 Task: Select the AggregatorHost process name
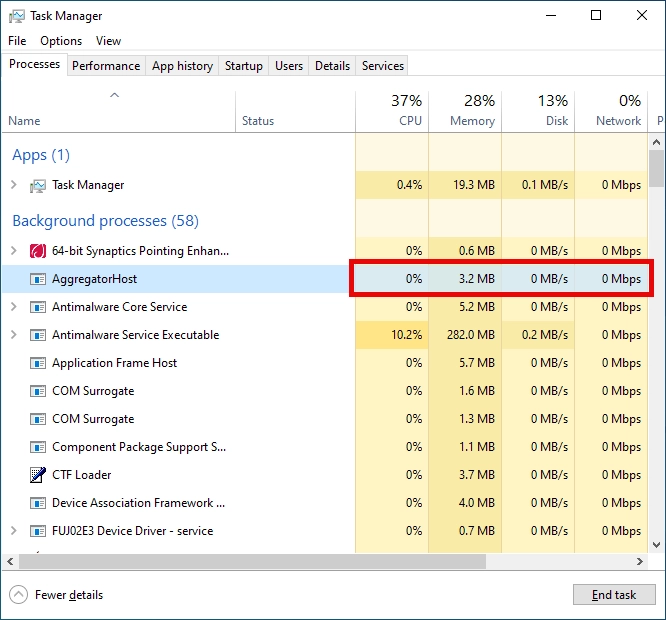[x=94, y=279]
